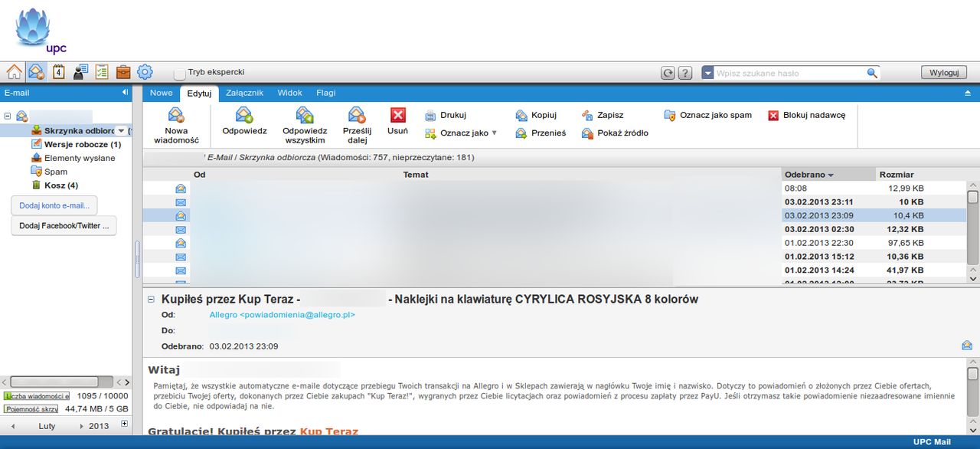This screenshot has width=980, height=449.
Task: Save message with Zapisz
Action: (603, 115)
